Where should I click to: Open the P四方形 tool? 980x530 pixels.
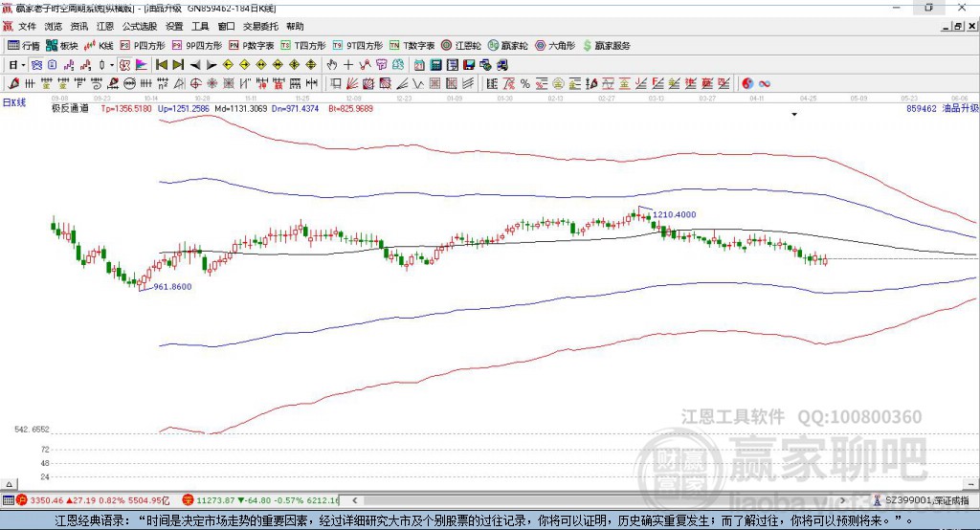click(143, 46)
